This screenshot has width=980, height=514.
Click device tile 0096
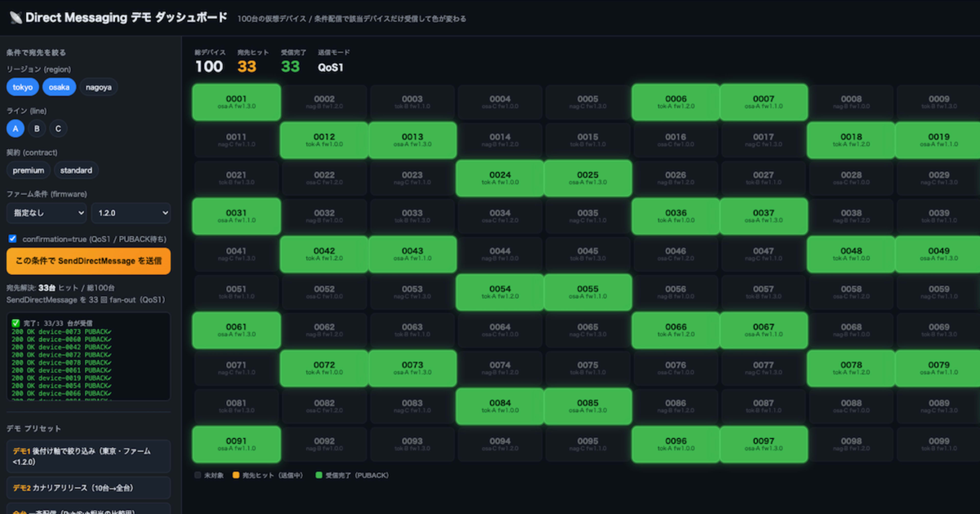click(x=676, y=444)
